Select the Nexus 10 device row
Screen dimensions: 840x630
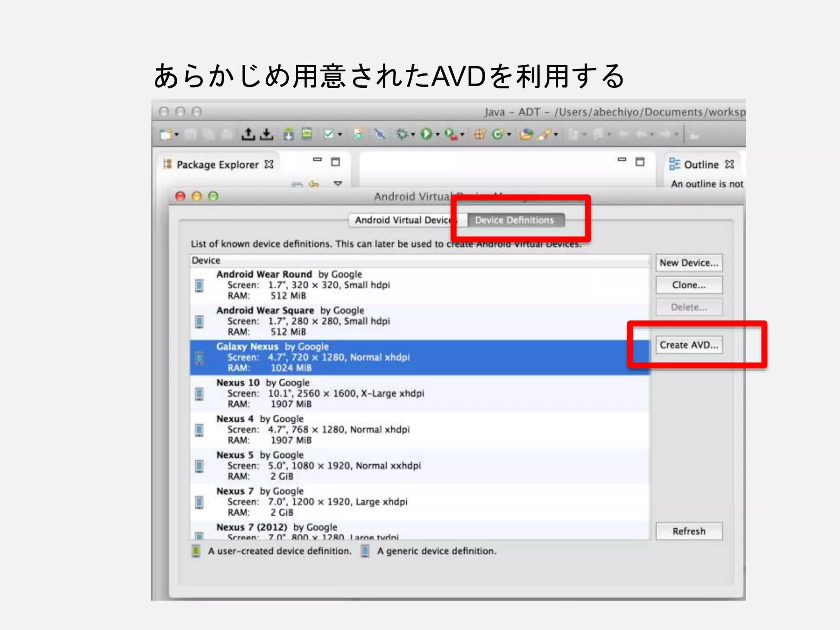pyautogui.click(x=420, y=393)
